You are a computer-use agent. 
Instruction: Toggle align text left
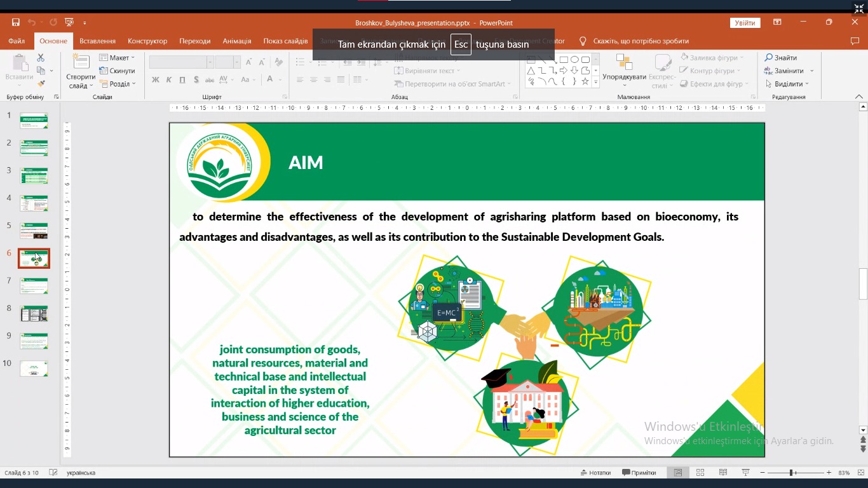(x=300, y=79)
